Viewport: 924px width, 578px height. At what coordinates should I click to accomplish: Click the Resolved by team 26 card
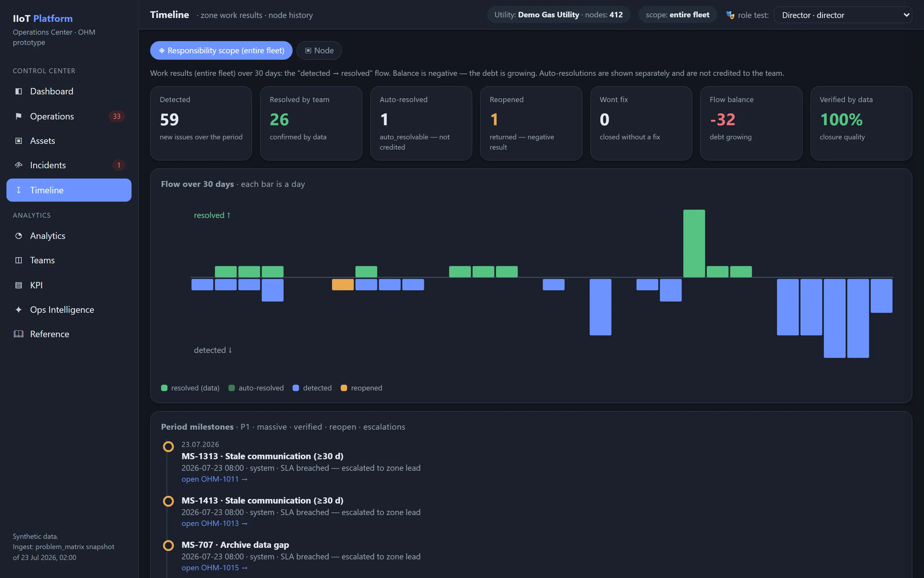(311, 123)
